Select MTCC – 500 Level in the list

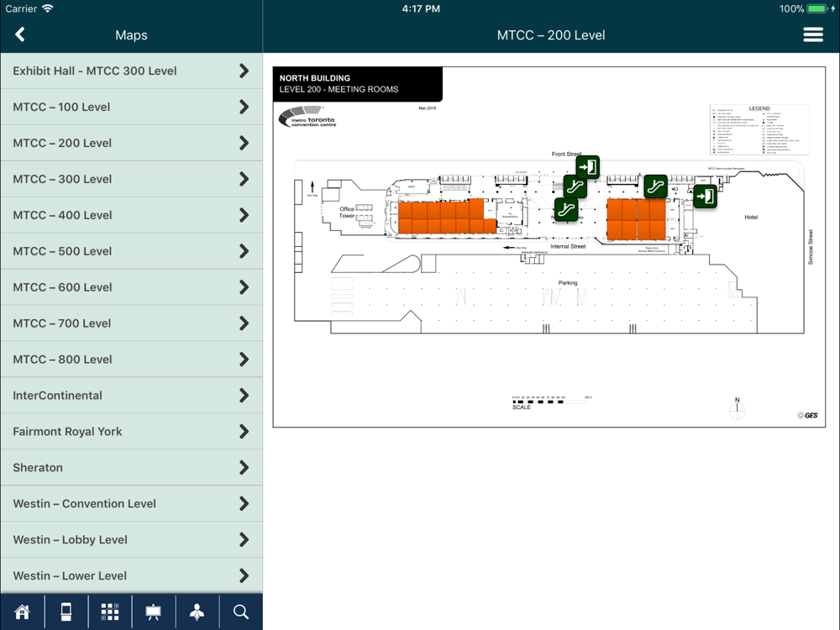(131, 251)
